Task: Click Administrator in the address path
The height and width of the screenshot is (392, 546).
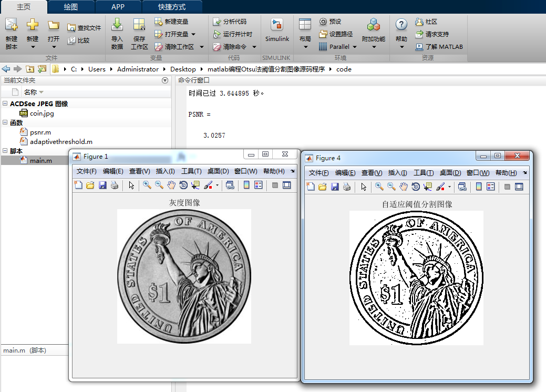Action: 138,69
